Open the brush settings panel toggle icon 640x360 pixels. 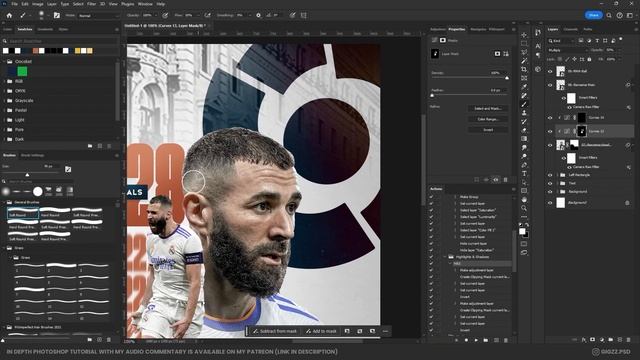(57, 16)
